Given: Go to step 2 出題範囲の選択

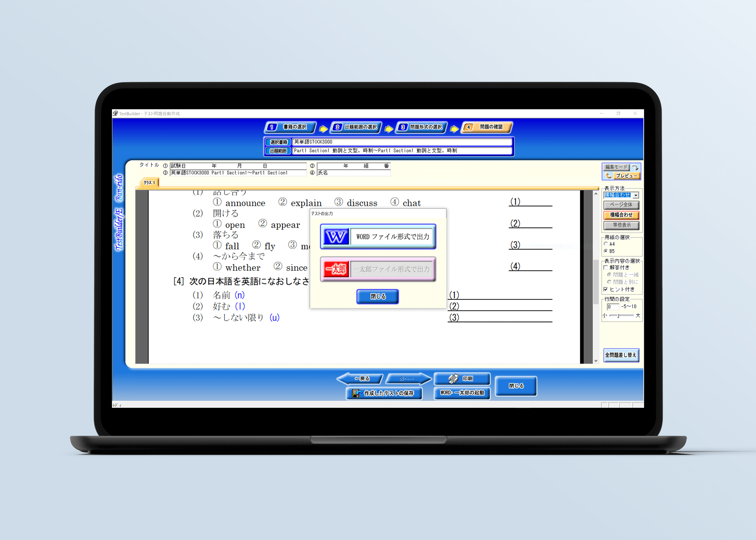Looking at the screenshot, I should pyautogui.click(x=356, y=127).
